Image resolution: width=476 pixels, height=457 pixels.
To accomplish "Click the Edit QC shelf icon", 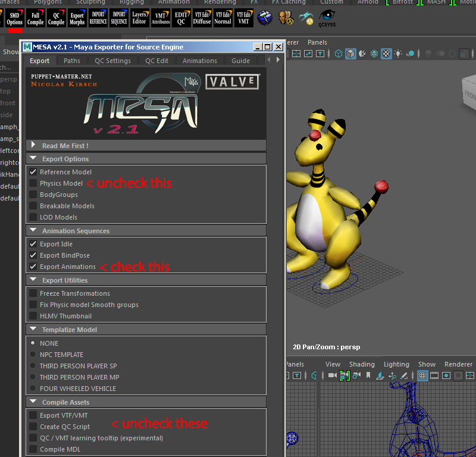I will point(181,18).
